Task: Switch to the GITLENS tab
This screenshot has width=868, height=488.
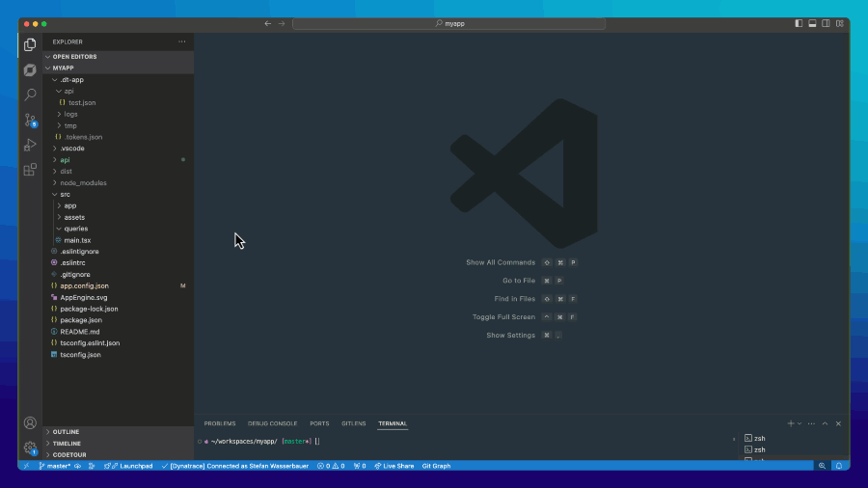Action: point(354,423)
